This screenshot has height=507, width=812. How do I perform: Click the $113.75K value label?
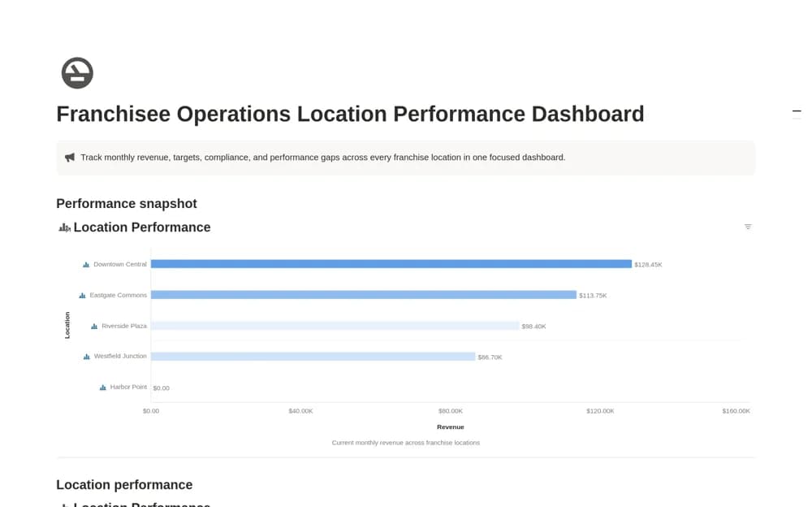pos(593,296)
